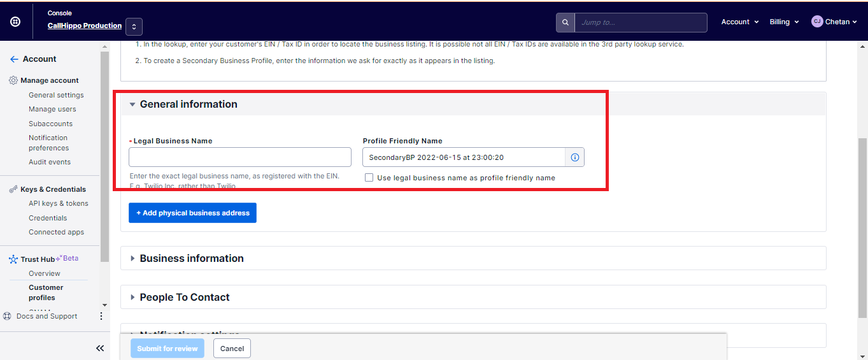Viewport: 868px width, 360px height.
Task: Click the Trust Hub icon
Action: pyautogui.click(x=13, y=259)
